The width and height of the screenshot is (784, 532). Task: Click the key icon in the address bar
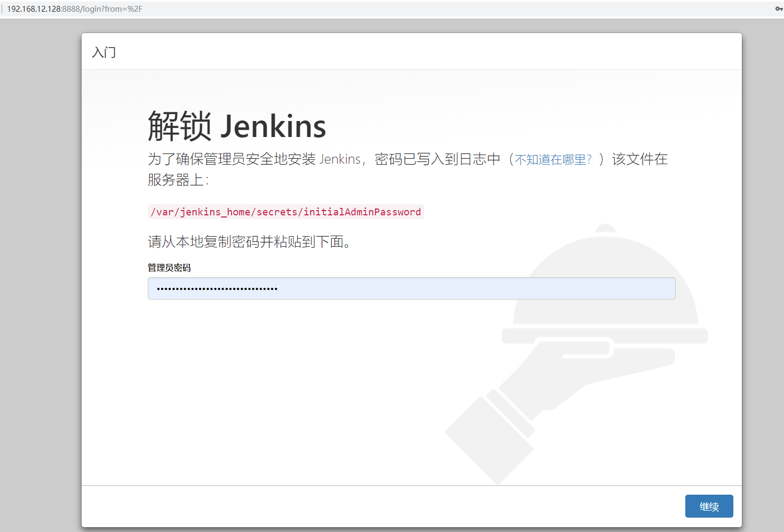click(779, 9)
